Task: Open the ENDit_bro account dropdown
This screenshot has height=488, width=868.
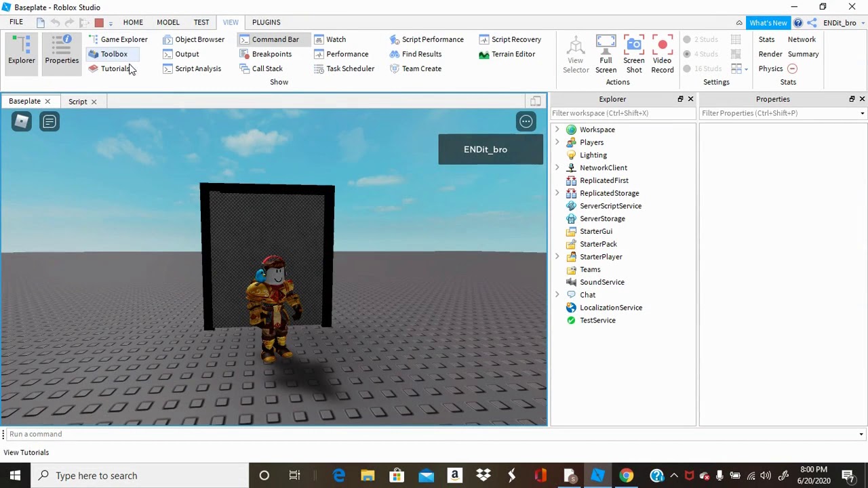Action: (x=844, y=23)
